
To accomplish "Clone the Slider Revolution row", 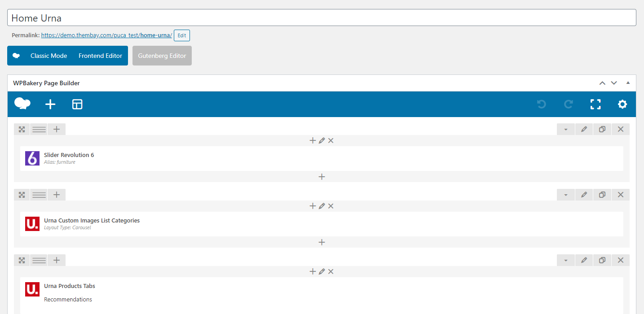I will coord(602,129).
